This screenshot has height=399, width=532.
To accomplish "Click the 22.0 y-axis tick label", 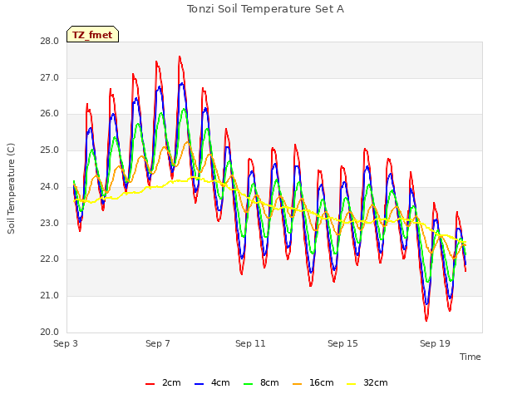I will click(50, 259).
